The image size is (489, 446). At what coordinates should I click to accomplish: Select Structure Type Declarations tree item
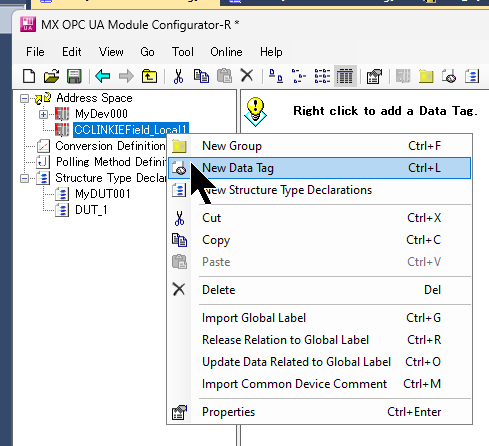point(110,178)
